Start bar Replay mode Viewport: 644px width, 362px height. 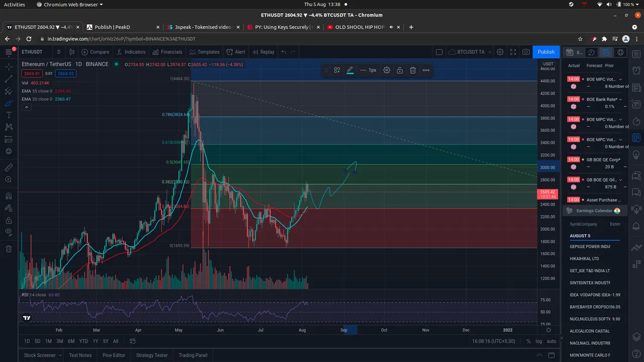click(x=264, y=52)
